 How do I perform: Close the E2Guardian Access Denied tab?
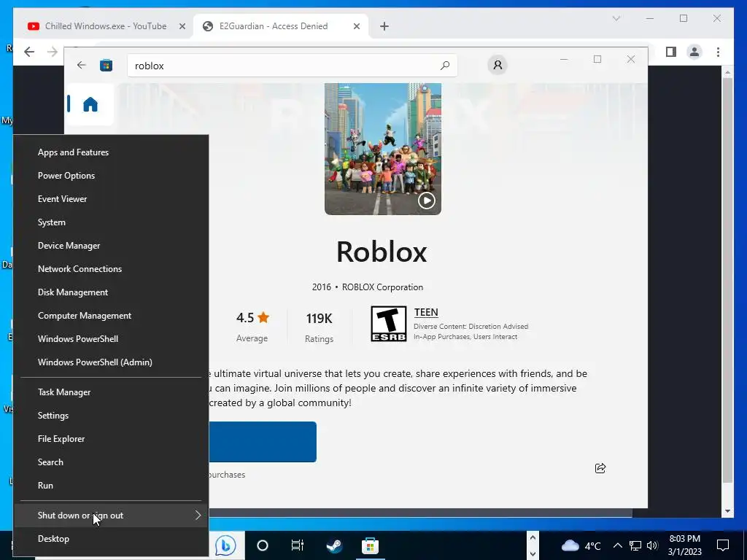coord(356,27)
